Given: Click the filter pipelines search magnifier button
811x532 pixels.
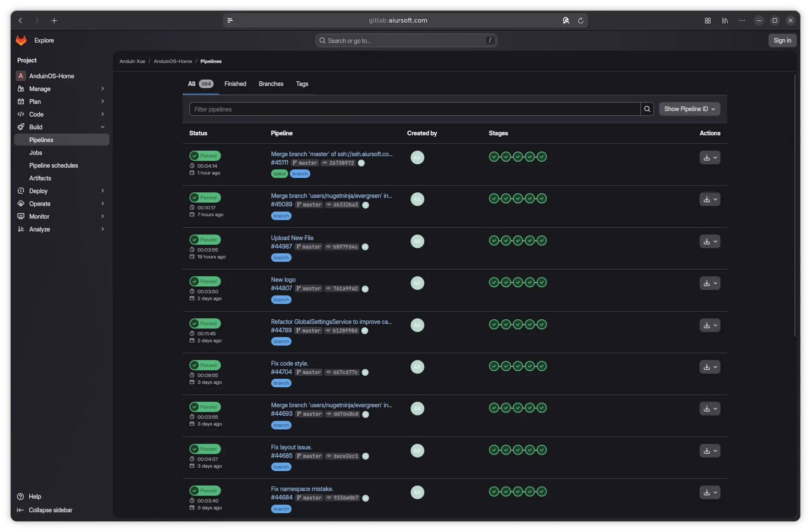Looking at the screenshot, I should coord(647,109).
